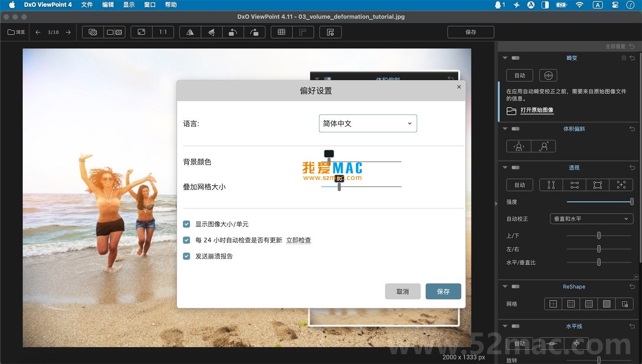
Task: Toggle the side-by-side compare view icon
Action: (115, 32)
